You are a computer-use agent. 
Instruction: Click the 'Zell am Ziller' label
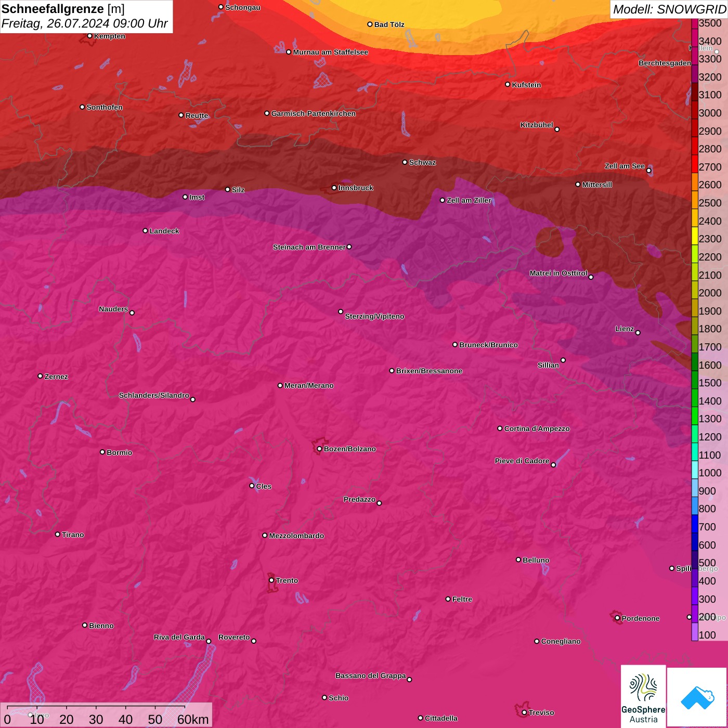(469, 200)
